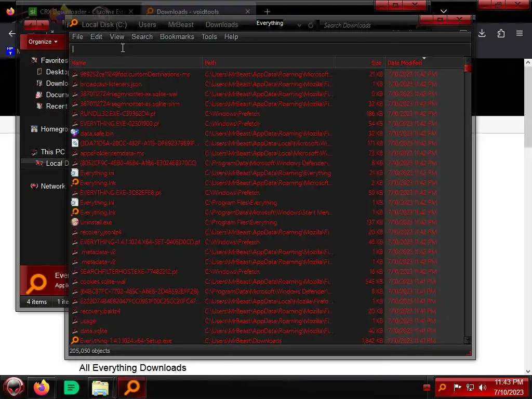
Task: Open the Alienware start orb
Action: point(14,387)
